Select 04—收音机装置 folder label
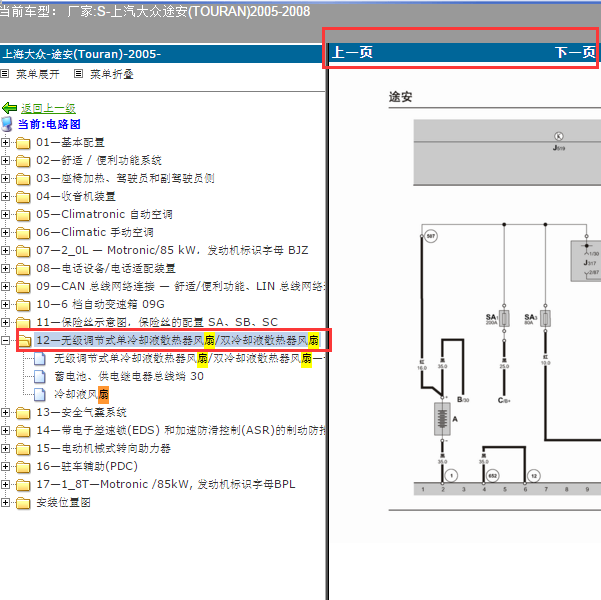The width and height of the screenshot is (601, 600). 76,197
